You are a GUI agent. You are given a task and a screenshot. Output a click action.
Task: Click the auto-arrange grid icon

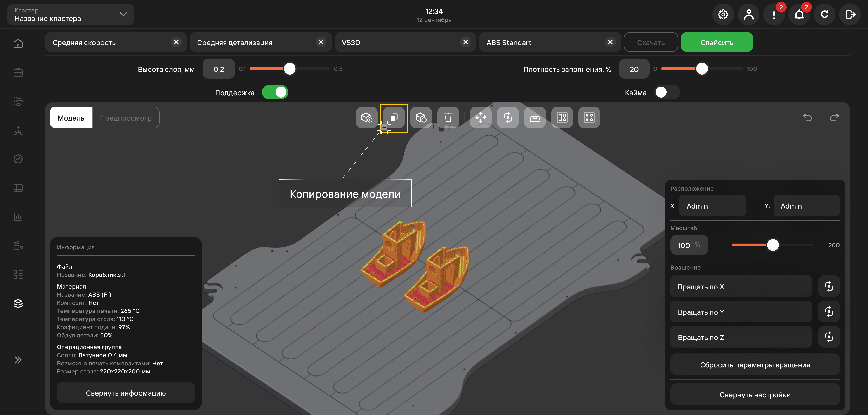click(589, 117)
